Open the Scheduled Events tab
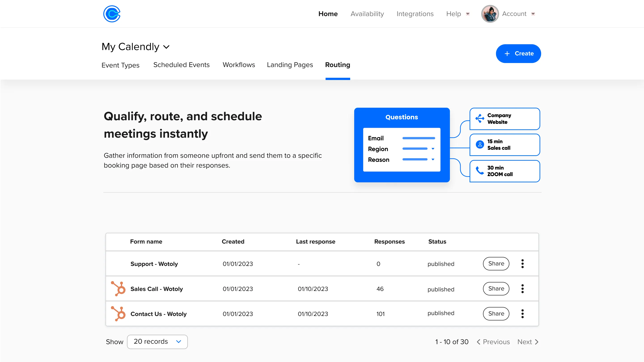Image resolution: width=644 pixels, height=362 pixels. [181, 65]
